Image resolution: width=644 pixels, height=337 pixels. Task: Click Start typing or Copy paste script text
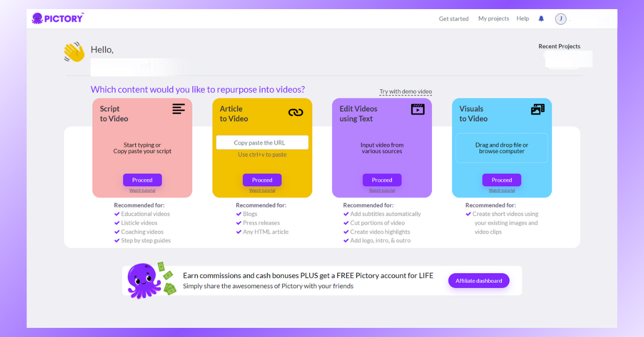coord(142,148)
